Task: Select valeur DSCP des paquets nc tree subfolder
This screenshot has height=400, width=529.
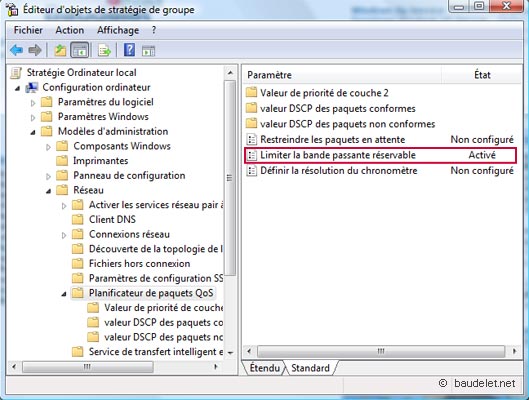Action: [x=163, y=337]
